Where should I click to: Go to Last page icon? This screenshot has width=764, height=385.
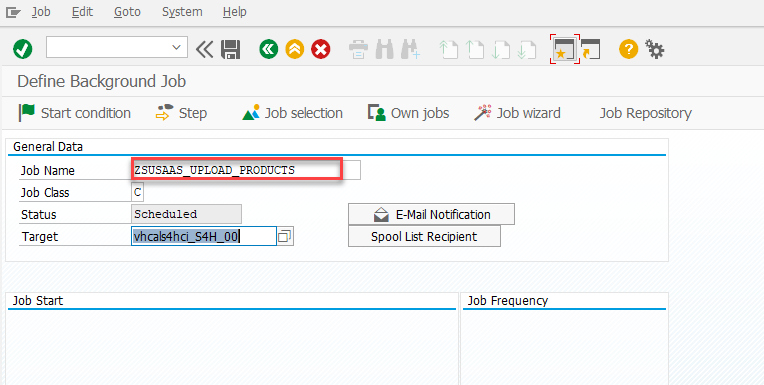click(526, 49)
